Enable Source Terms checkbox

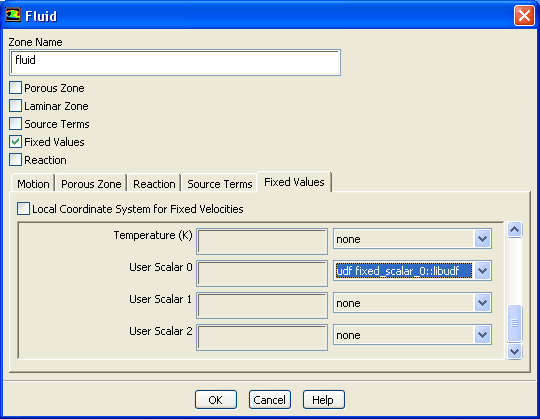point(15,124)
